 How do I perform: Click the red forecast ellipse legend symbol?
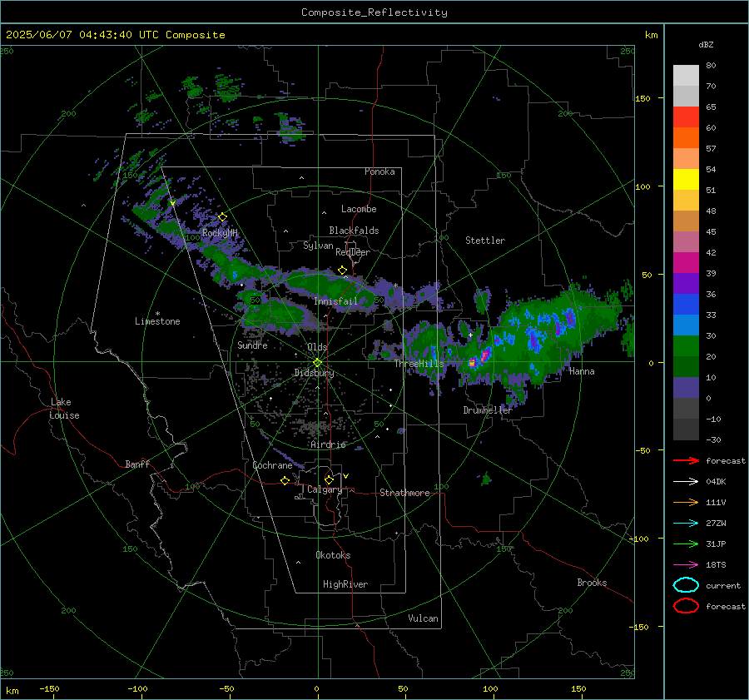[x=686, y=606]
